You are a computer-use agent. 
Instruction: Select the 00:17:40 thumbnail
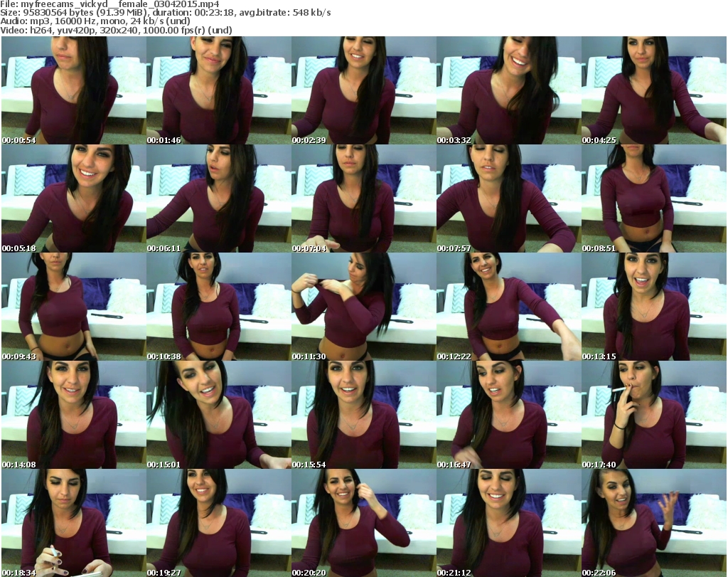tap(654, 415)
